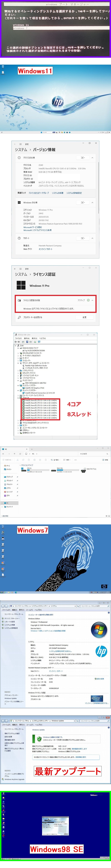Viewport: 111px width, 868px height.
Task: Toggle the 詳細 pane button in Explorer
Action: point(105,460)
